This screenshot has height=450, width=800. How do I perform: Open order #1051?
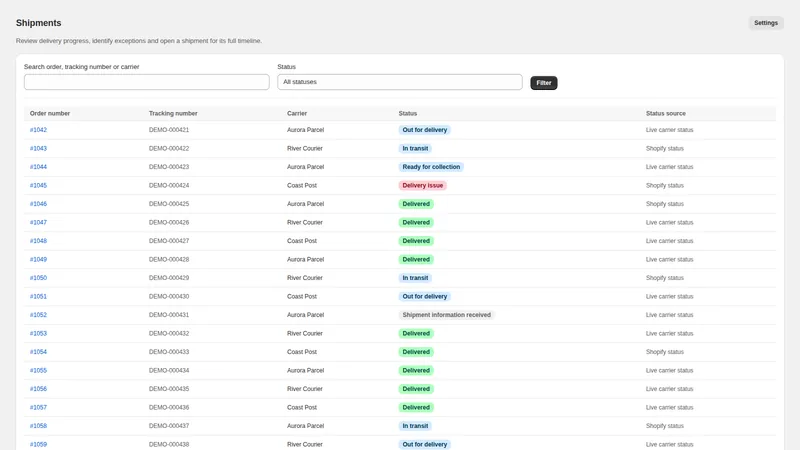(x=38, y=296)
